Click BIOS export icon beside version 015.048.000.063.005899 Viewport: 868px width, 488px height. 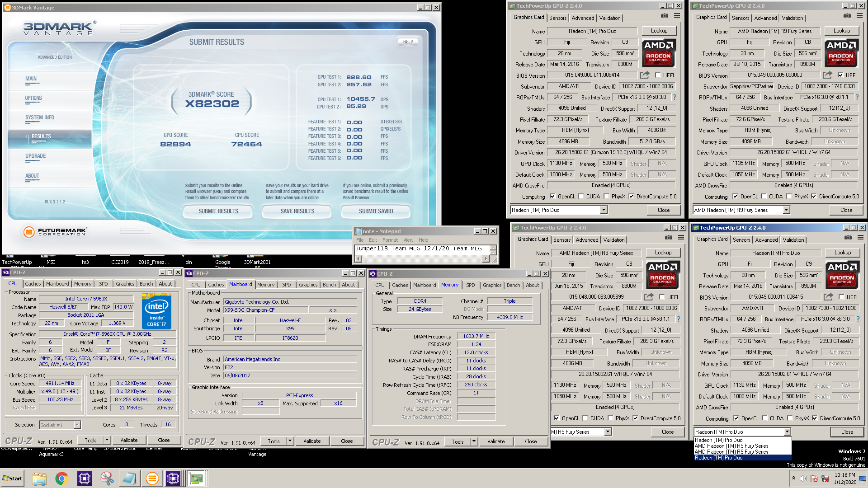[649, 297]
